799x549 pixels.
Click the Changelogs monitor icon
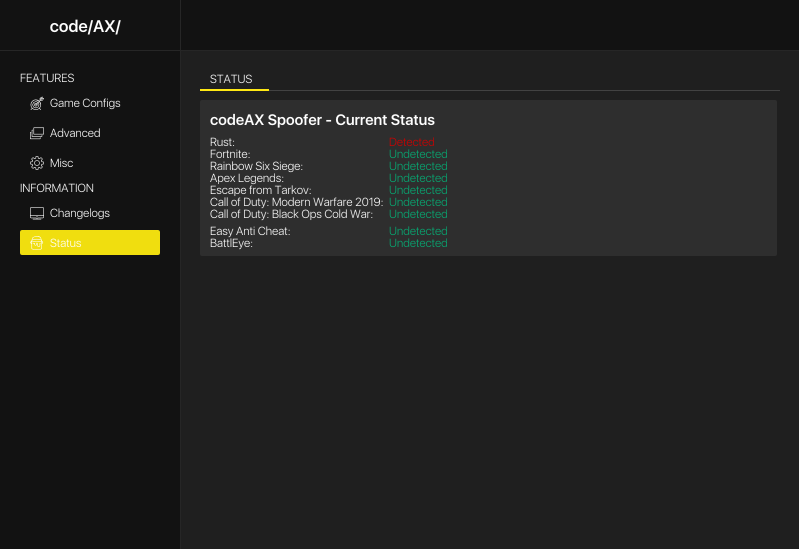(x=37, y=213)
